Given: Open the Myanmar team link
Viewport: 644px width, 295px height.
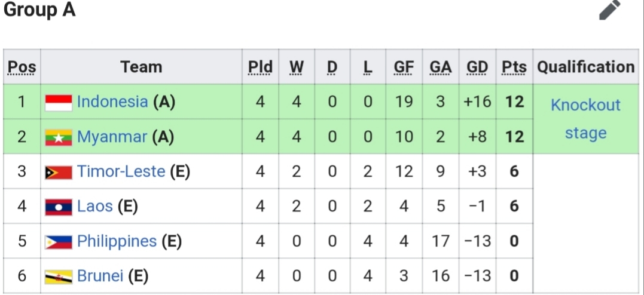Looking at the screenshot, I should click(x=112, y=137).
